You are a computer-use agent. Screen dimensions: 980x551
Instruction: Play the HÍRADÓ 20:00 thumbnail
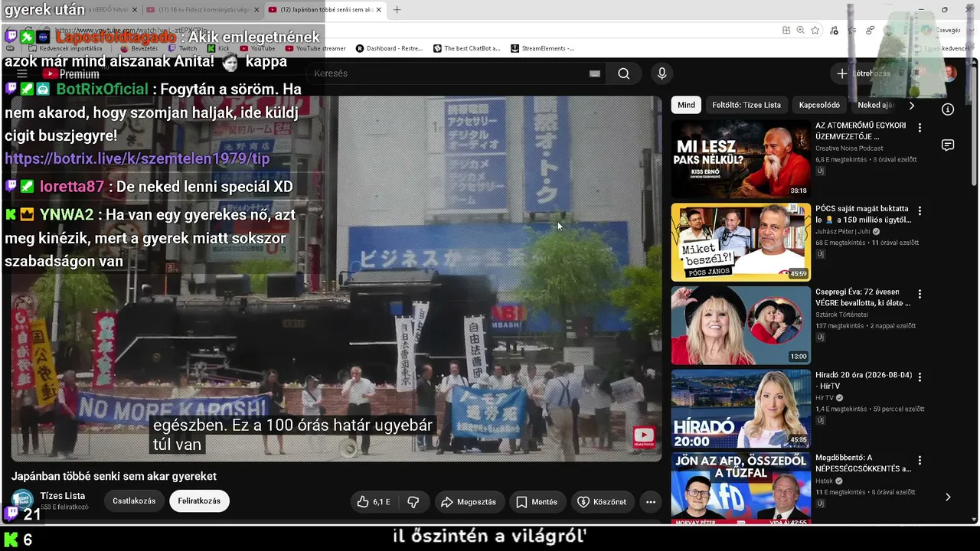pos(741,409)
